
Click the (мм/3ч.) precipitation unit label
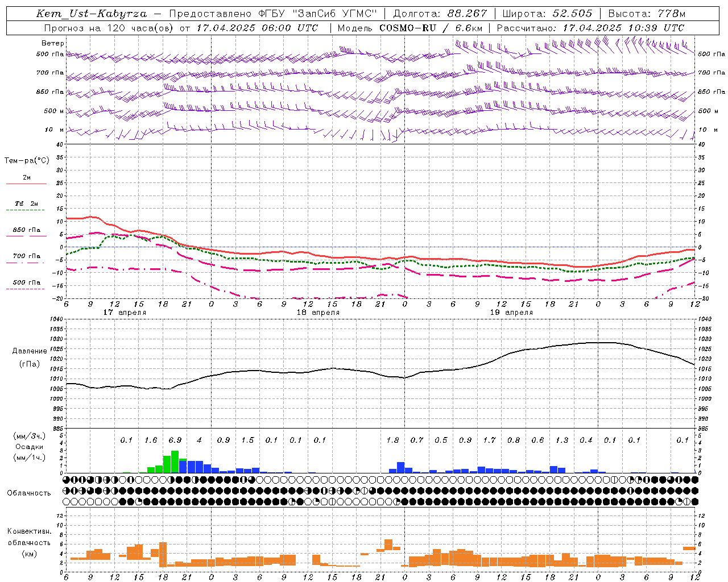point(29,436)
